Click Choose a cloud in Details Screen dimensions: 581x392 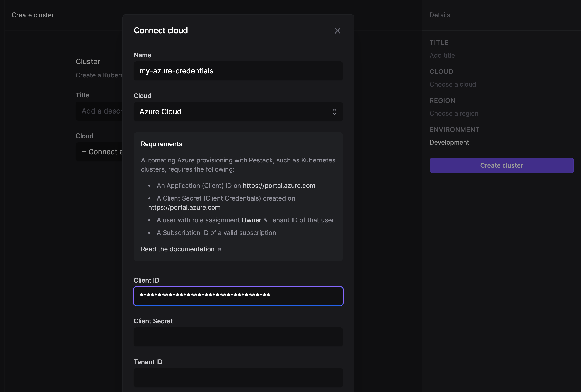453,84
